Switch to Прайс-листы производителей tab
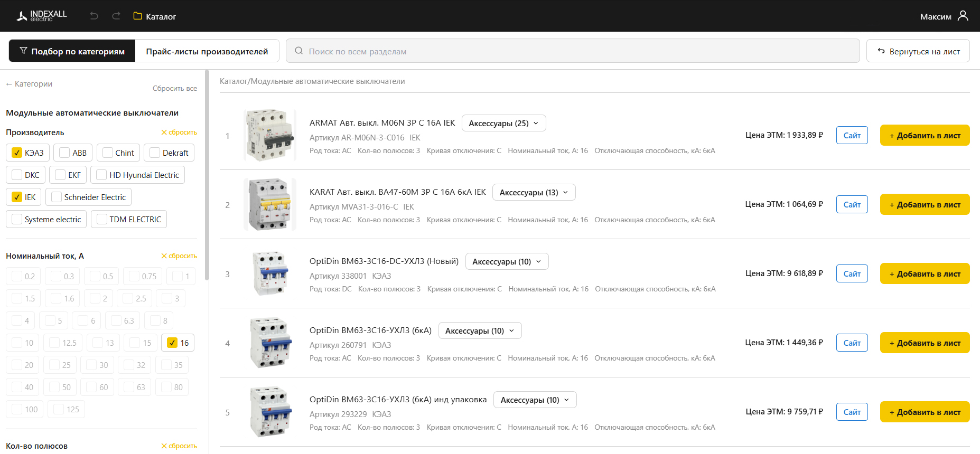 click(x=207, y=51)
